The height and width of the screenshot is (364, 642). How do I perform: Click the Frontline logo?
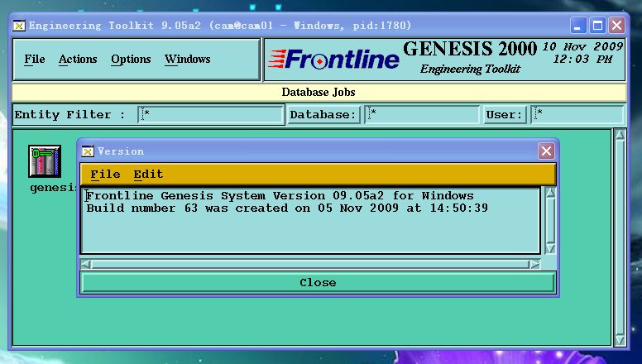tap(334, 60)
